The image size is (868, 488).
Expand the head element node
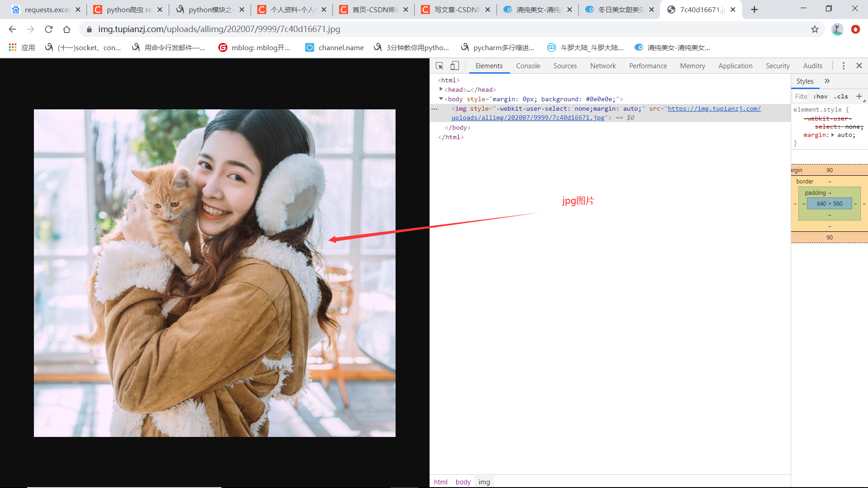[441, 89]
